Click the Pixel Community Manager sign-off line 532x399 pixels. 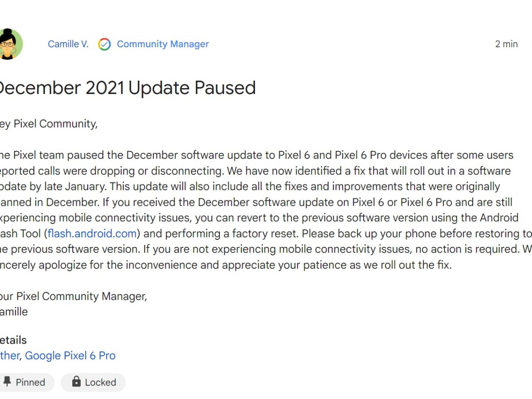[x=73, y=296]
